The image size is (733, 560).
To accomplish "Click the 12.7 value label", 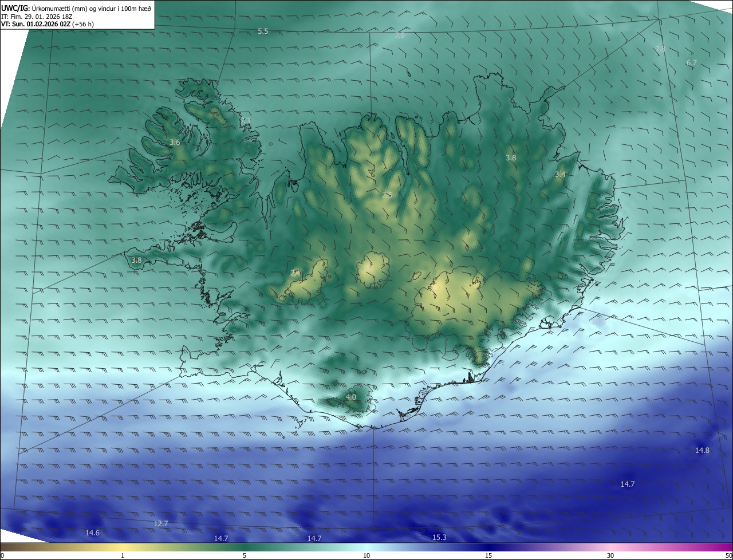I will (x=161, y=523).
